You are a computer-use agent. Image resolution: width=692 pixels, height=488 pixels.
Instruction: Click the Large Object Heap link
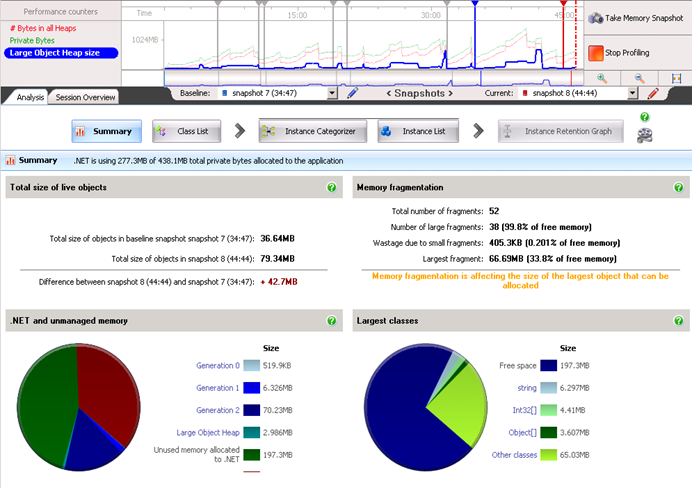[208, 433]
